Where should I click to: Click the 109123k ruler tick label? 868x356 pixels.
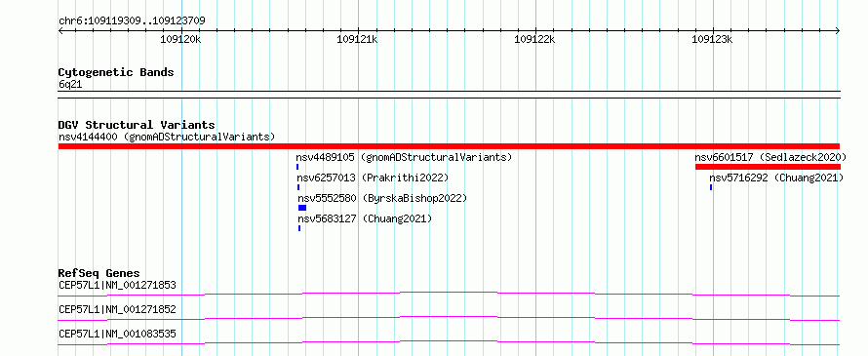pos(712,39)
